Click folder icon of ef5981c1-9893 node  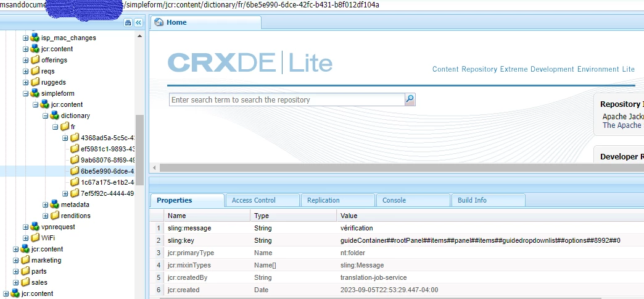[75, 149]
